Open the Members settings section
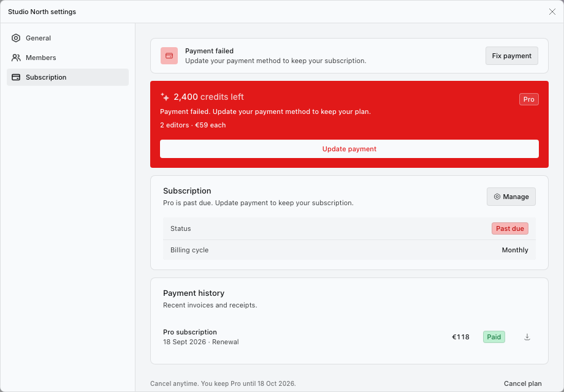This screenshot has height=392, width=564. click(x=67, y=58)
